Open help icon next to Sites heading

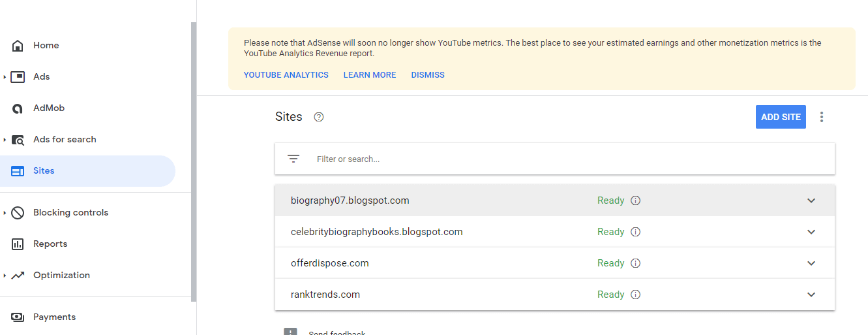(x=319, y=117)
